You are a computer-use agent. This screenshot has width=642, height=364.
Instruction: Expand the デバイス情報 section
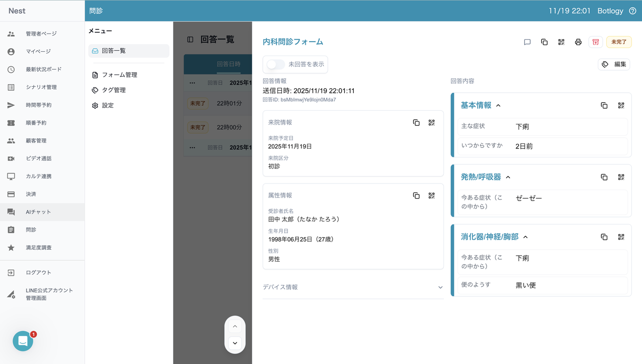pos(440,287)
